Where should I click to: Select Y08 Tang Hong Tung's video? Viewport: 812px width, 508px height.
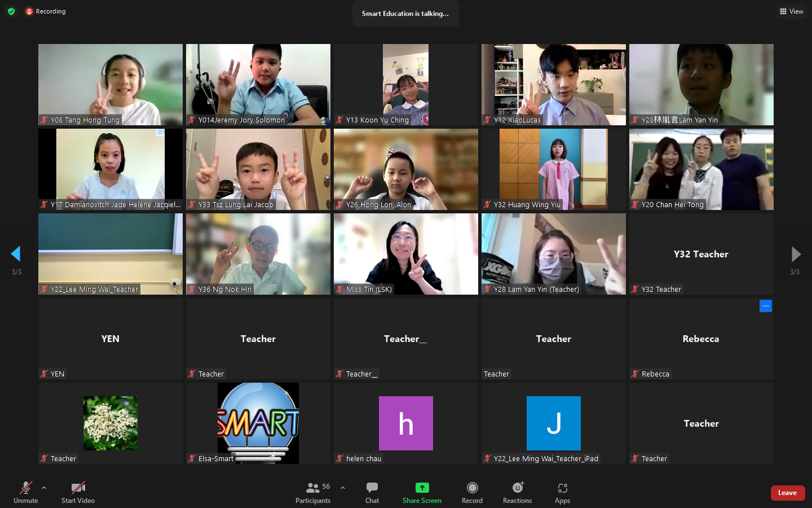111,85
